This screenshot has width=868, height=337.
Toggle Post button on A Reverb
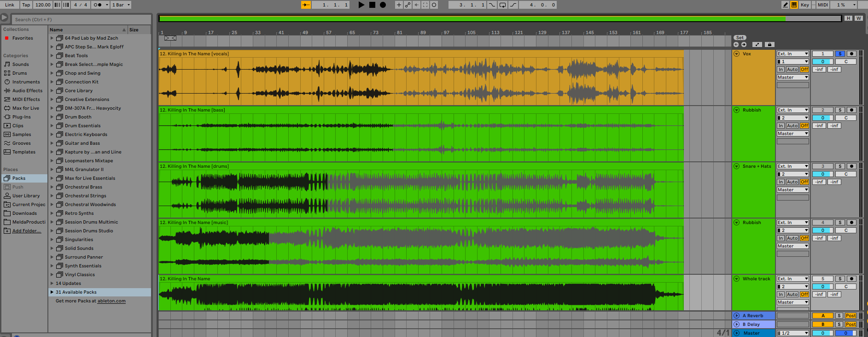pyautogui.click(x=851, y=316)
